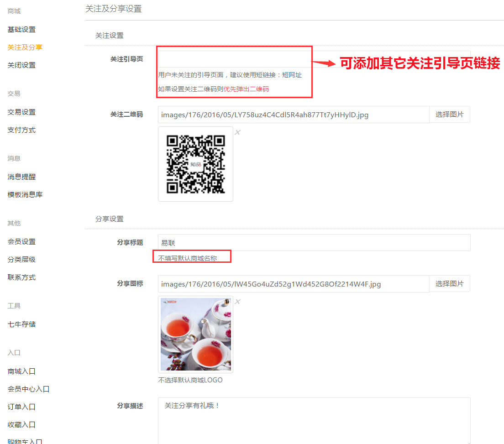The image size is (504, 444).
Task: Click the 分享标题 text field
Action: coord(314,243)
